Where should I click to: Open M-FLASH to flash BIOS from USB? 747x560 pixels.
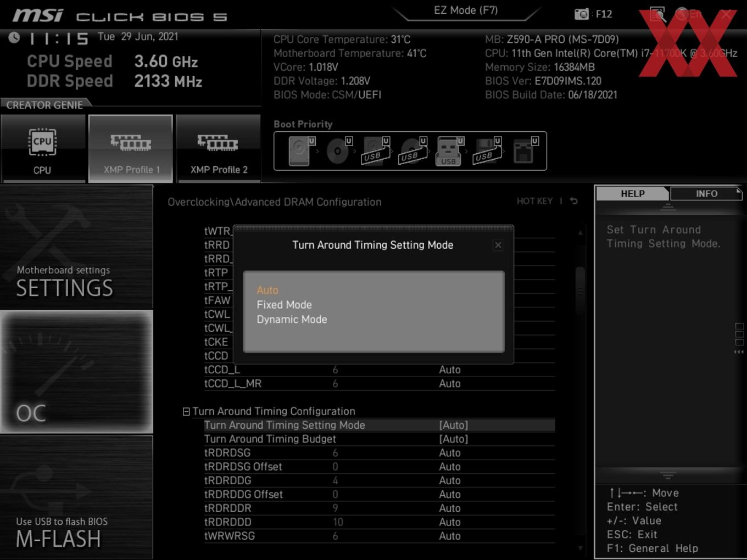(76, 497)
